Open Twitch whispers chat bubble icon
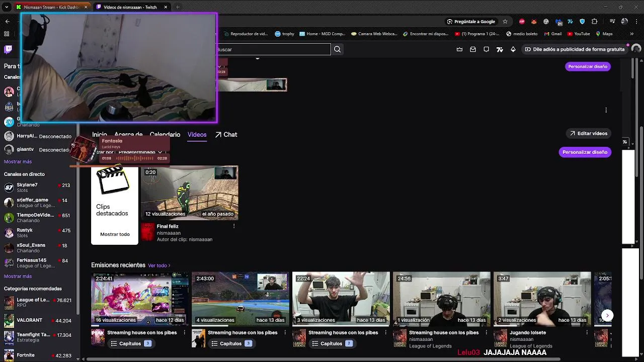Screen dimensions: 644x362 [486, 49]
